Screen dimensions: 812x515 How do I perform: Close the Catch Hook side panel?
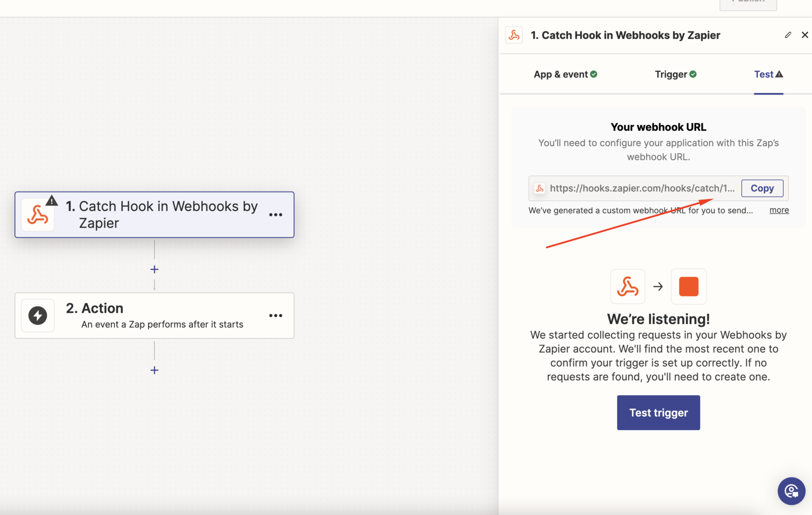tap(805, 35)
